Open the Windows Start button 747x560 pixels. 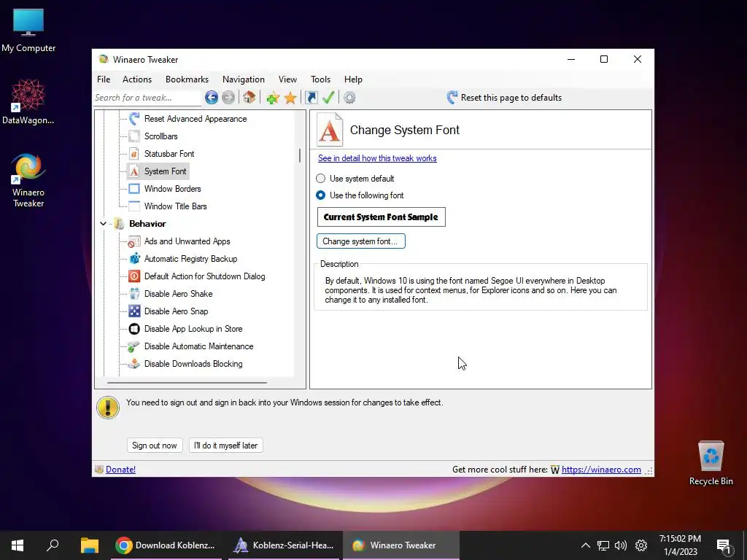pyautogui.click(x=18, y=545)
